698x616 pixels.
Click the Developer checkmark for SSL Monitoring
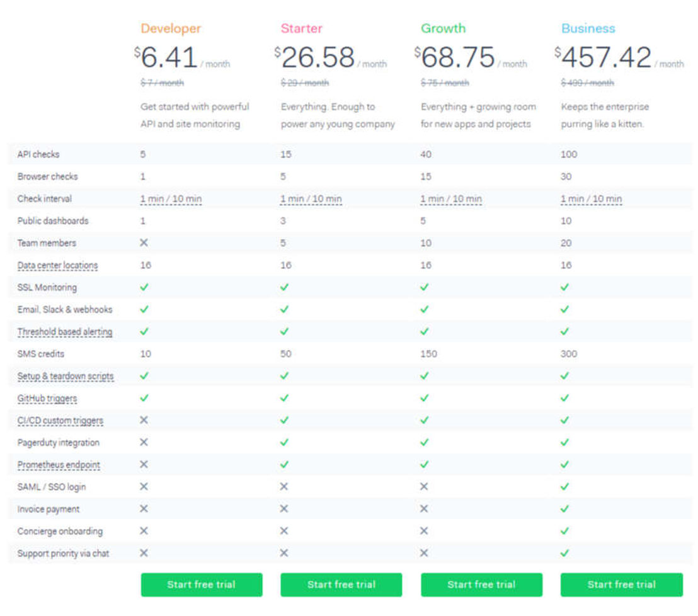tap(144, 287)
